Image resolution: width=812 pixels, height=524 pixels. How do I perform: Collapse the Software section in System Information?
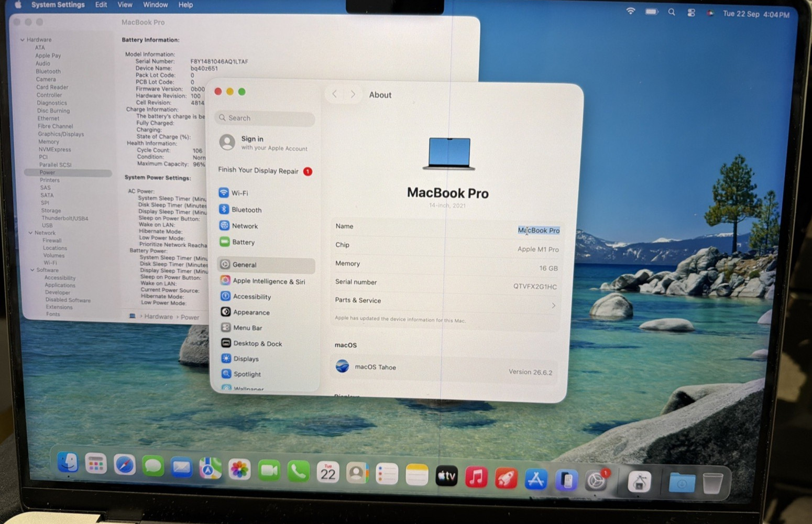click(x=32, y=270)
